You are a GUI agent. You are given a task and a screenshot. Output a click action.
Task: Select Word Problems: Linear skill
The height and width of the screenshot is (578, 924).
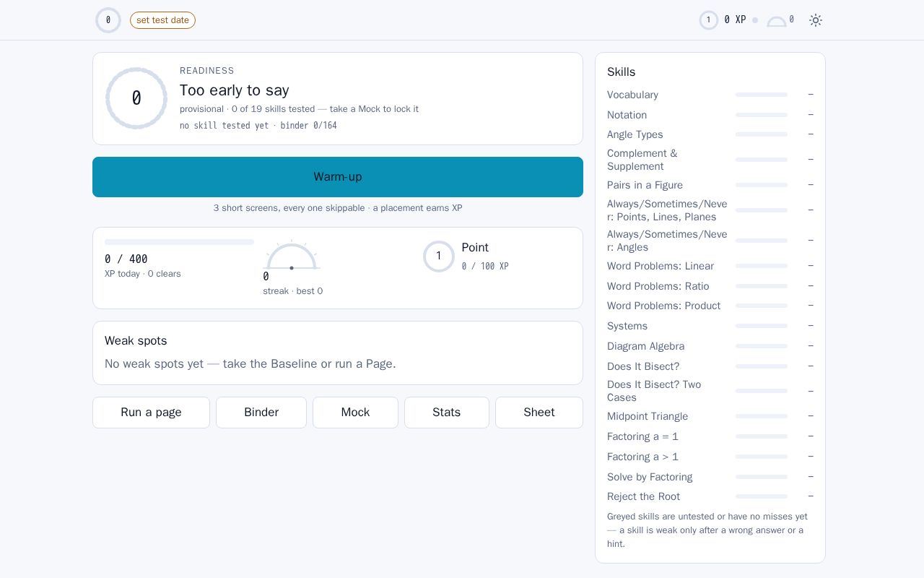point(710,266)
